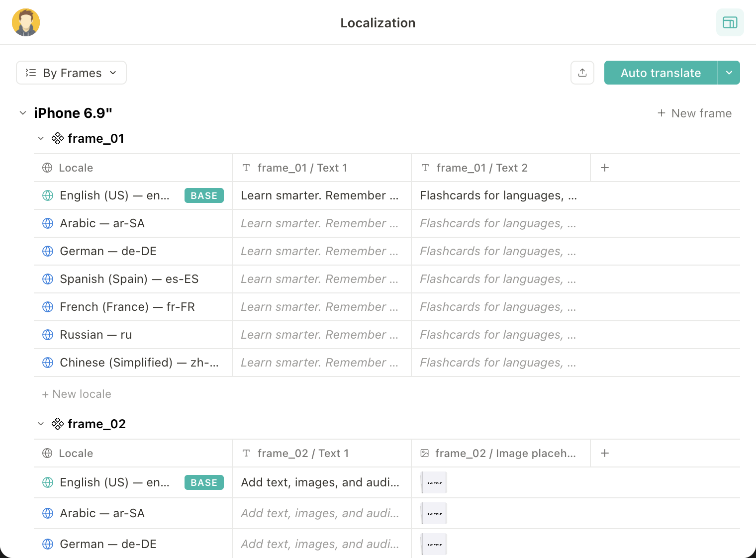Open the By Frames grouping dropdown

[71, 73]
